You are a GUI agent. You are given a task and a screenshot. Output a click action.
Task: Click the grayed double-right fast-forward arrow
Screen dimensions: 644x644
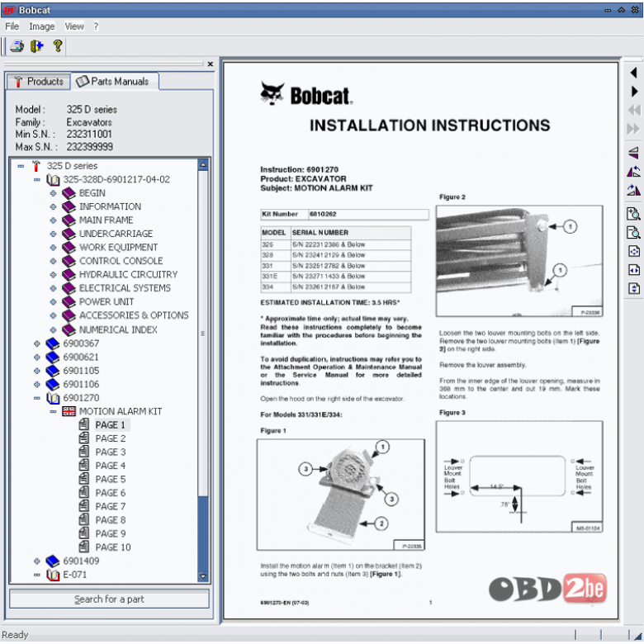tap(634, 129)
